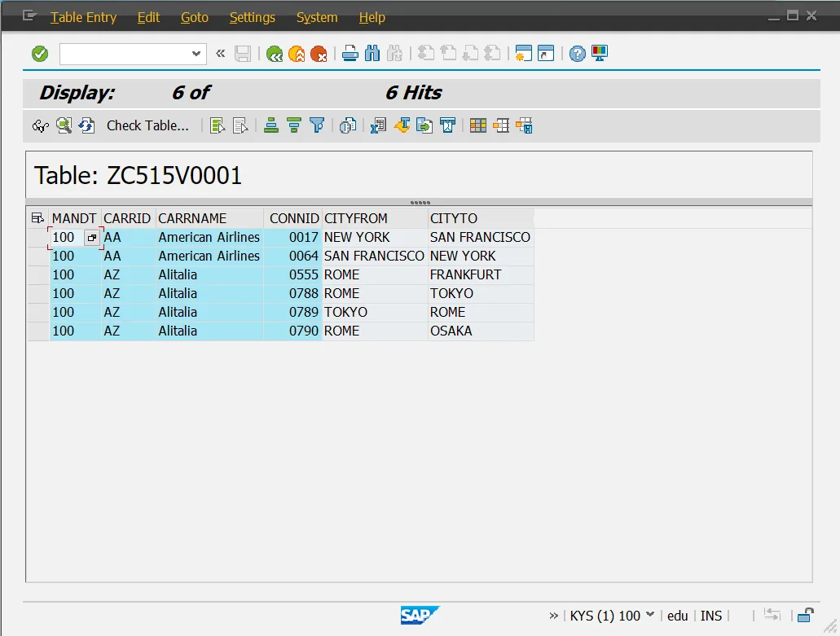Viewport: 840px width, 636px height.
Task: Click the Last Page icon
Action: tap(492, 54)
